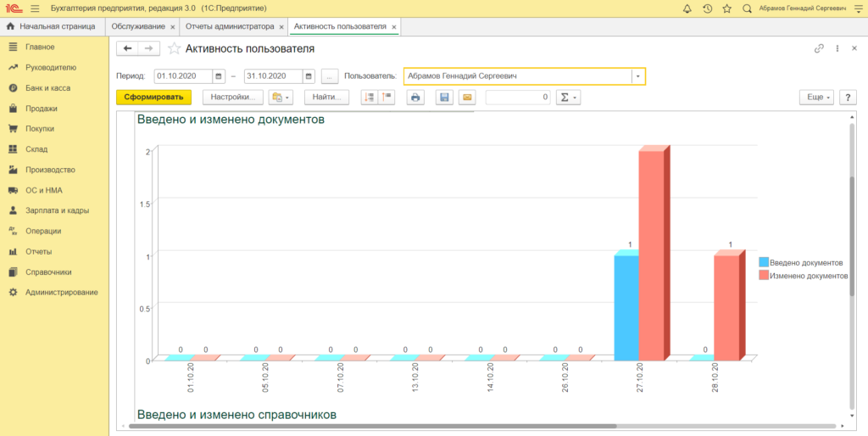The width and height of the screenshot is (868, 436).
Task: Open the start date calendar picker
Action: coord(219,76)
